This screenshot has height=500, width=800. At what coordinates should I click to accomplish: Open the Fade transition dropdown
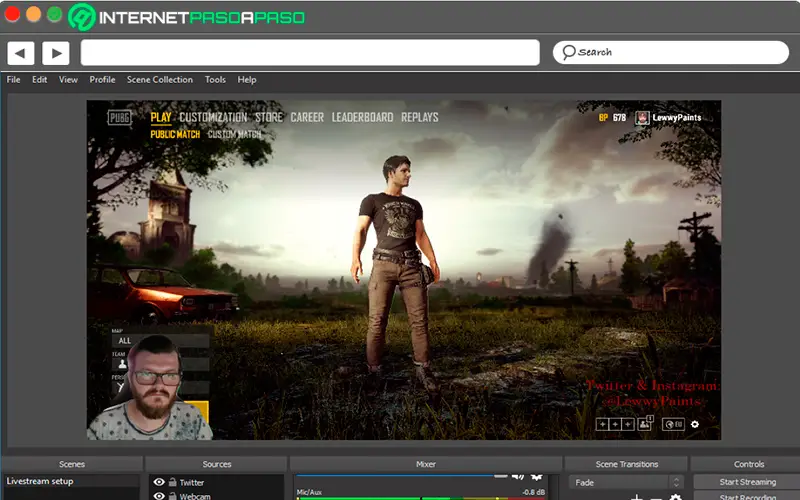tap(626, 483)
